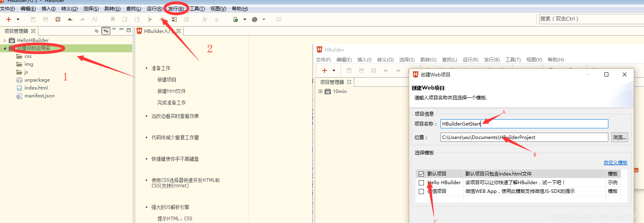Open the 文件(F) menu in main menu bar
The height and width of the screenshot is (223, 644).
pos(8,9)
